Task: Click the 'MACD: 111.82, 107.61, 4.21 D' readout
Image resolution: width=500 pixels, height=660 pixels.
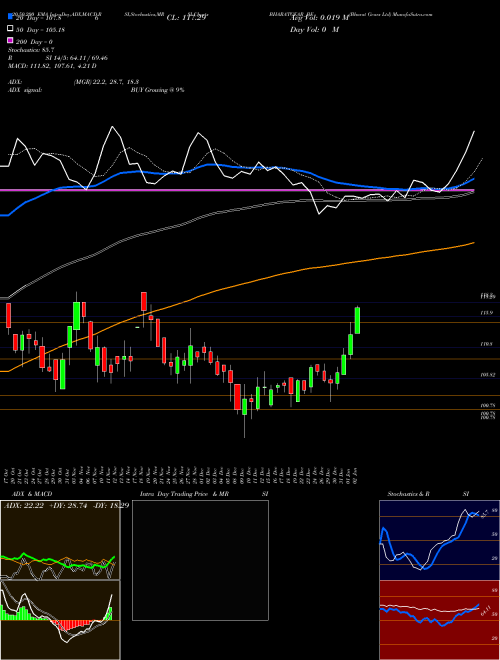Action: pyautogui.click(x=52, y=66)
